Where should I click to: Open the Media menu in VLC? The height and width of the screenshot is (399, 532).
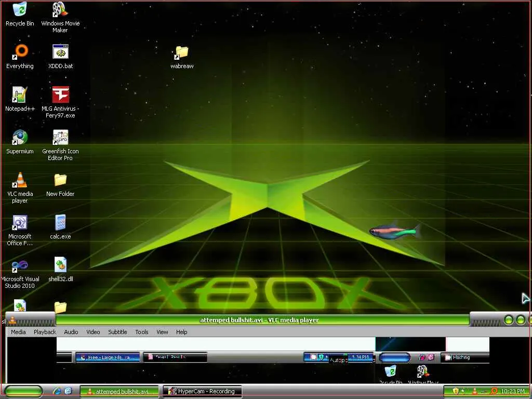(x=18, y=332)
